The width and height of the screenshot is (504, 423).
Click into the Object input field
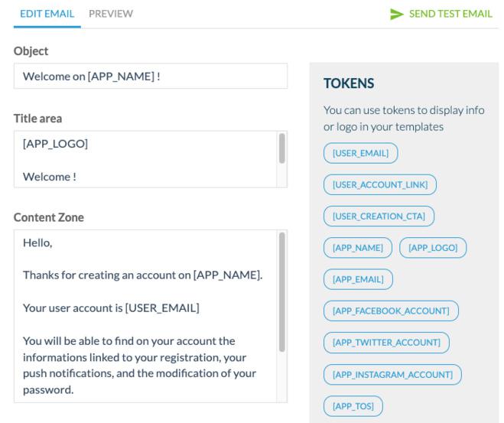151,76
